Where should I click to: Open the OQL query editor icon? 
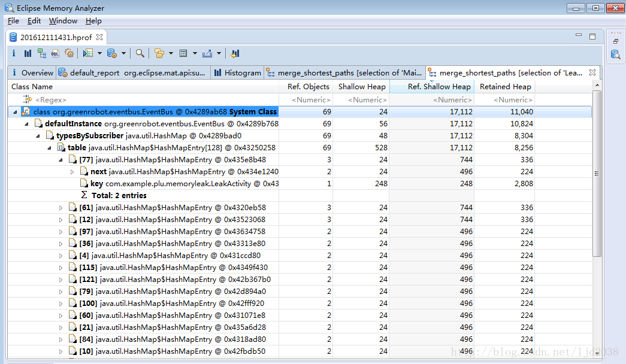pos(55,53)
